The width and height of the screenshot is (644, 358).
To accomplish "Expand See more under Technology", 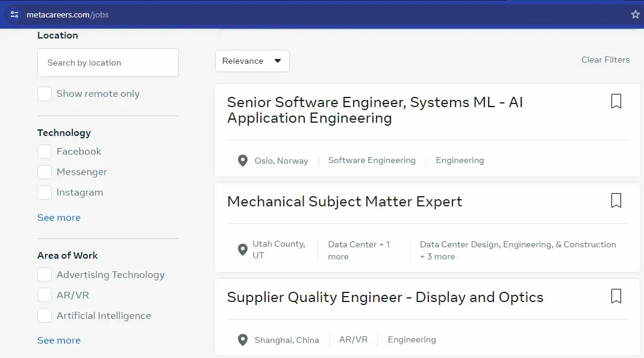I will tap(59, 218).
